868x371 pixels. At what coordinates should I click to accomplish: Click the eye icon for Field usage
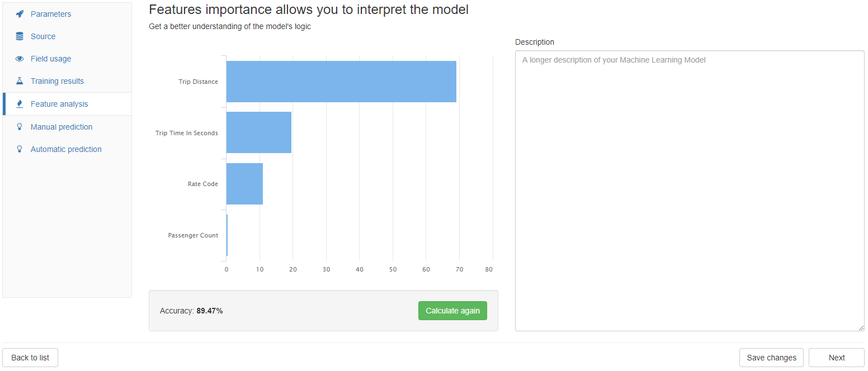click(x=20, y=59)
